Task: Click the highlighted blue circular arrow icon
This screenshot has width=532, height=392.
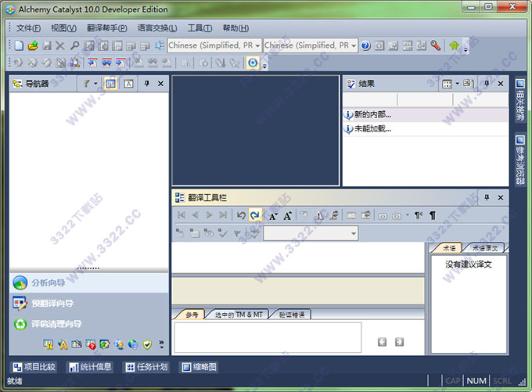Action: click(253, 63)
